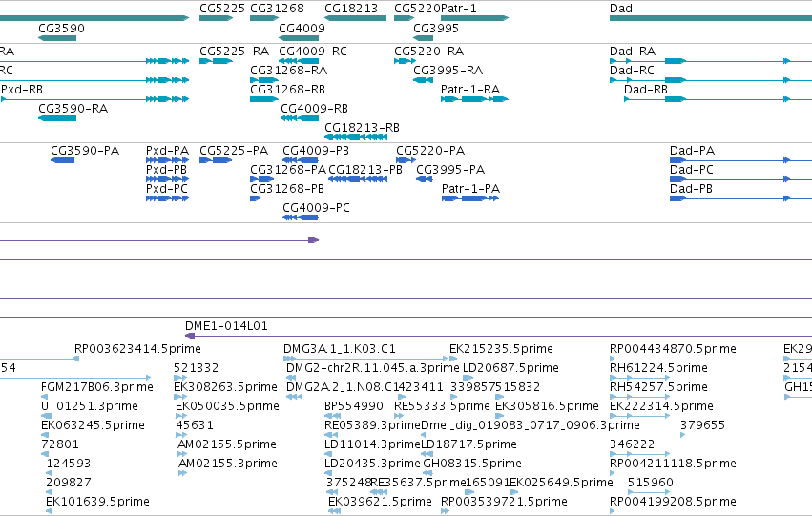Select EST EK305816.5prime

[x=547, y=406]
